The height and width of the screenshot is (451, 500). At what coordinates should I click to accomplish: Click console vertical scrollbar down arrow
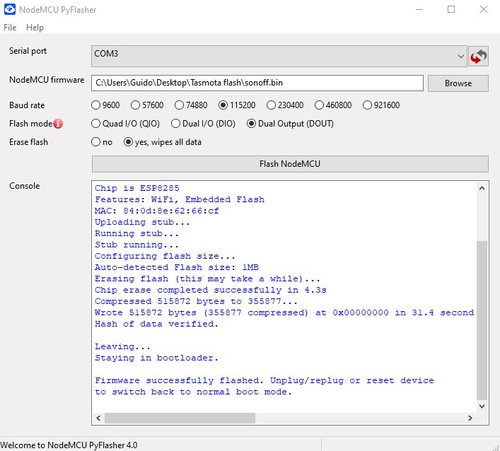coord(482,406)
